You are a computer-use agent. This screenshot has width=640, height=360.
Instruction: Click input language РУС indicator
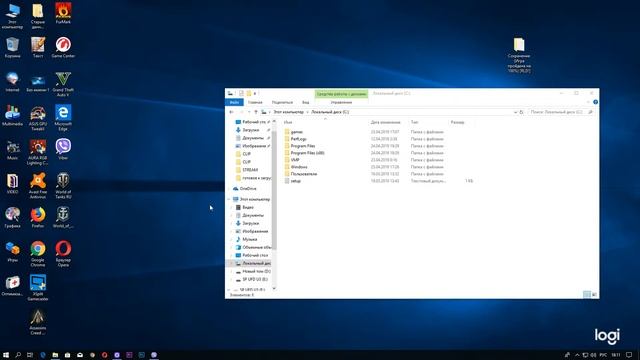(x=603, y=355)
